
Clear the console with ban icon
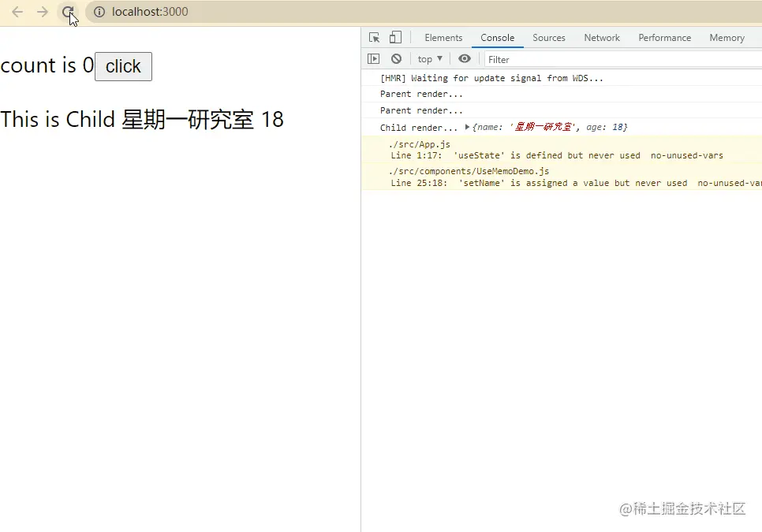(x=396, y=59)
